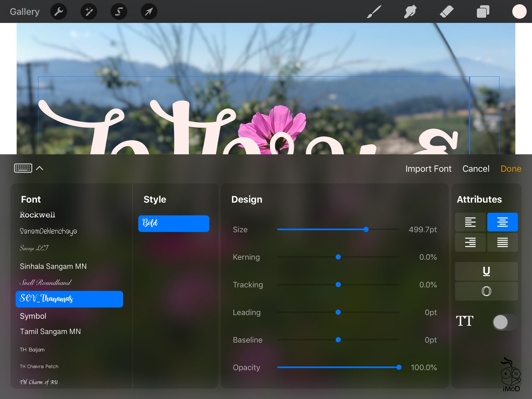Show the on-screen keyboard

23,168
